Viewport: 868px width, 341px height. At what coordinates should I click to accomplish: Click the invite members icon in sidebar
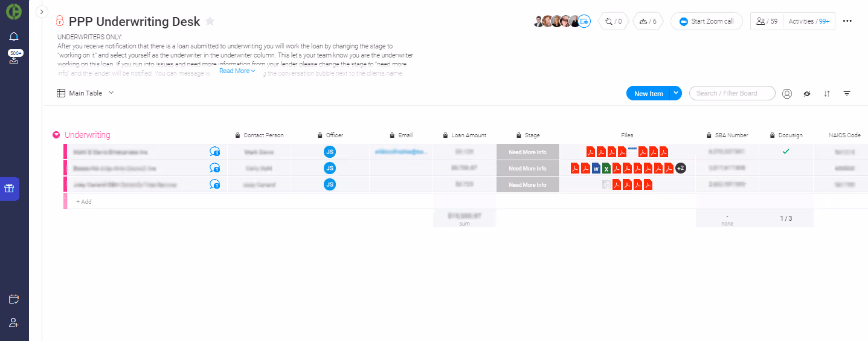[x=14, y=323]
